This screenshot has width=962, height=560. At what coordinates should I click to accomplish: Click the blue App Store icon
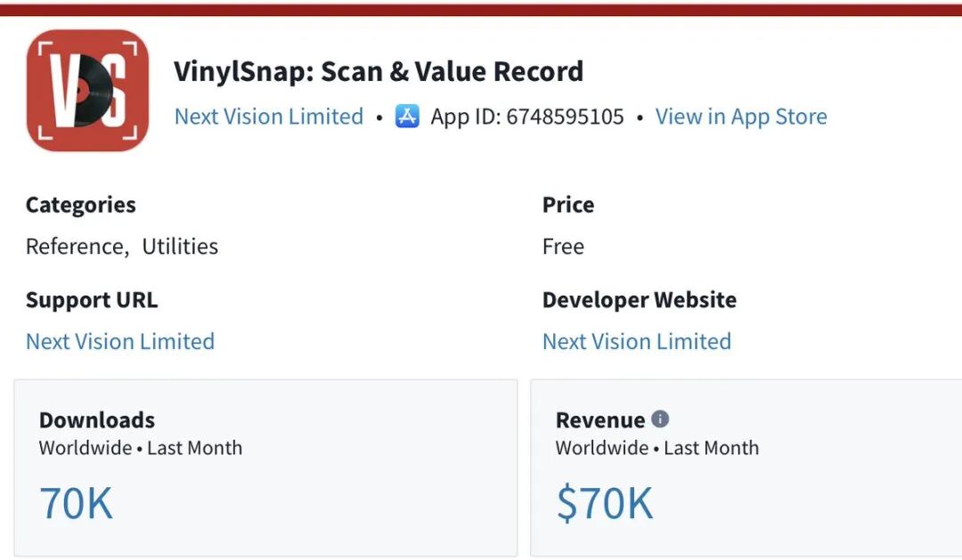pos(407,117)
